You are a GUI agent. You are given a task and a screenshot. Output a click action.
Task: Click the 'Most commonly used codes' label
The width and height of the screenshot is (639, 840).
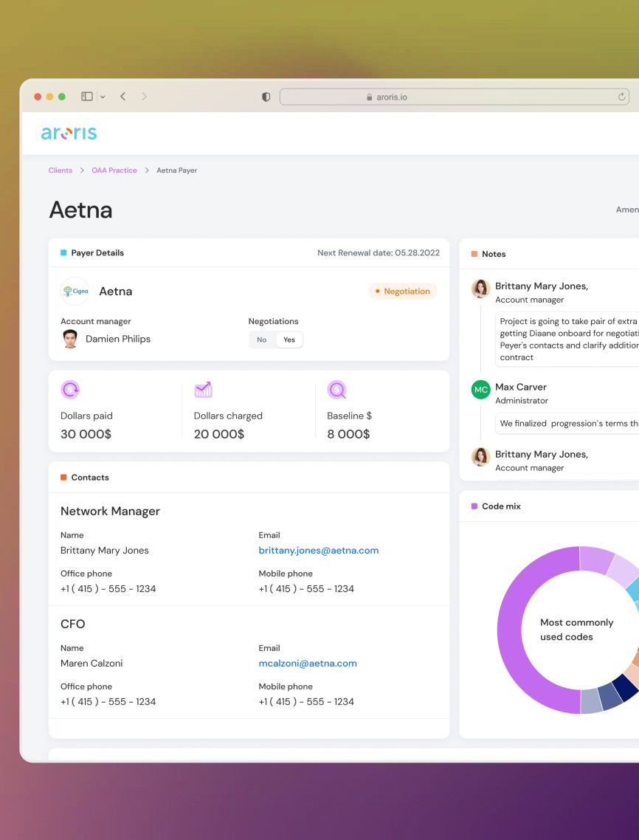[x=576, y=630]
